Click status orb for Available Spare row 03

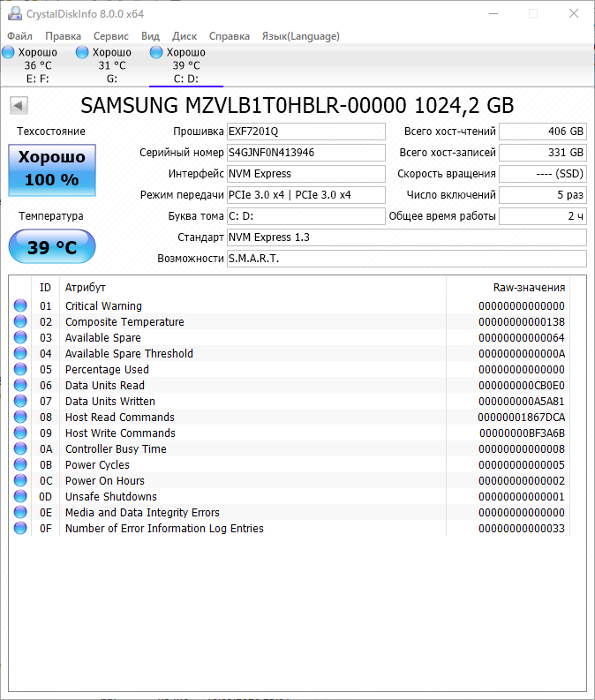[20, 337]
